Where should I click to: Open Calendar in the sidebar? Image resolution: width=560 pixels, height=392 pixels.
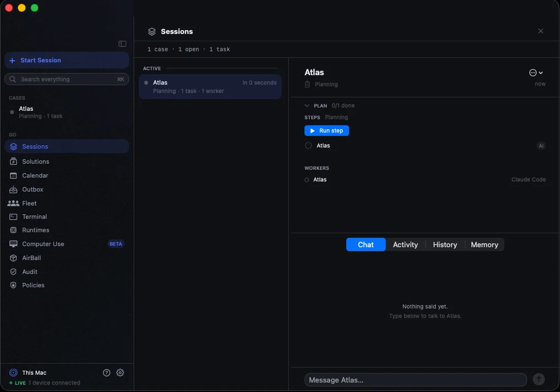67,175
